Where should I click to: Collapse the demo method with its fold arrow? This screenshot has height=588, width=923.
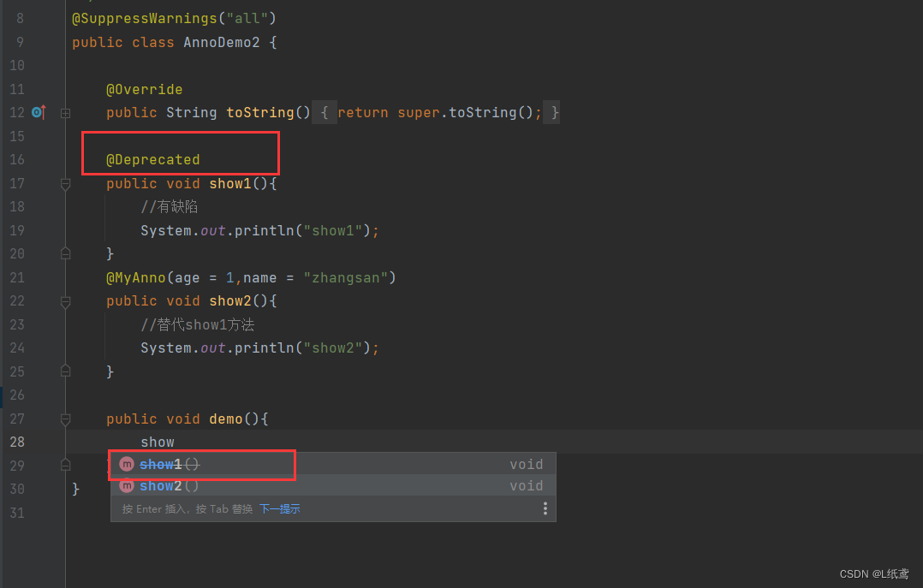(66, 418)
